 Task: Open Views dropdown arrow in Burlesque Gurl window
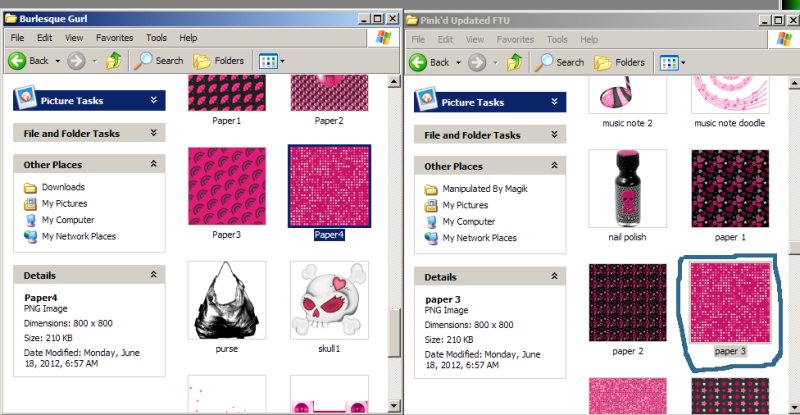click(x=282, y=61)
